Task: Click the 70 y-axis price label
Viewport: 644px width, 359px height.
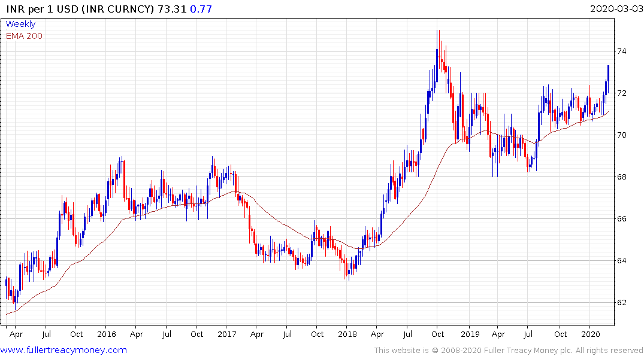Action: click(621, 135)
